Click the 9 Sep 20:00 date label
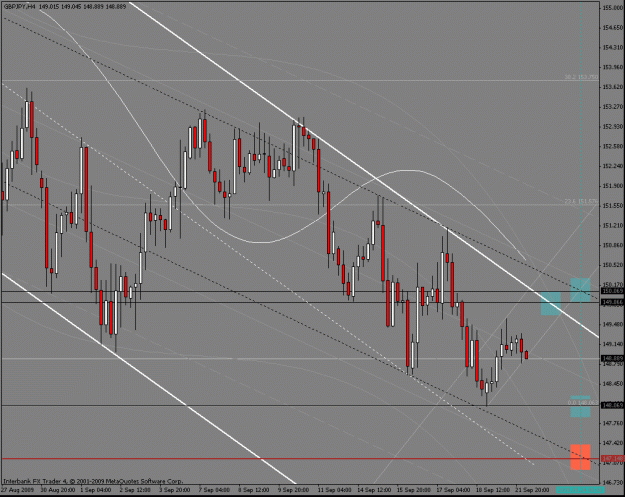The width and height of the screenshot is (625, 497). (x=293, y=489)
